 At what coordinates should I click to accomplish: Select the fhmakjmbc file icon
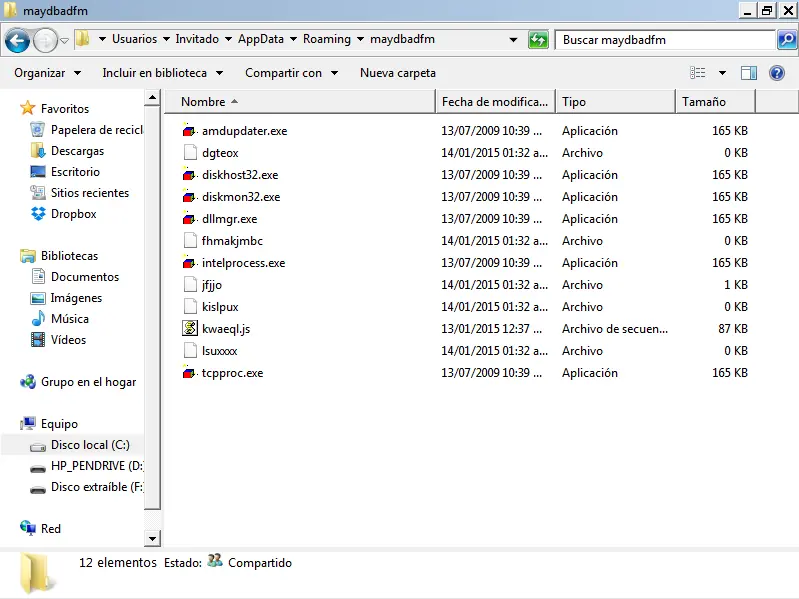(190, 240)
